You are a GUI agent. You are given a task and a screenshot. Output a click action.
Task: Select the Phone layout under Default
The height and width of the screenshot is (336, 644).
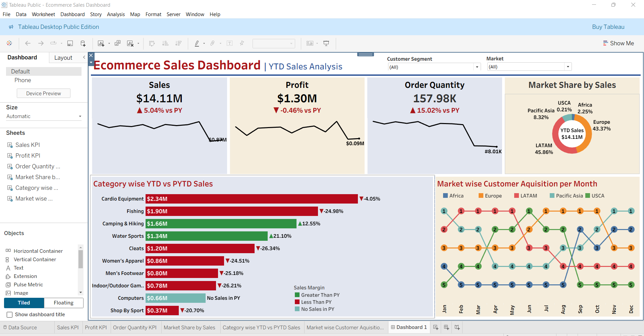click(22, 80)
